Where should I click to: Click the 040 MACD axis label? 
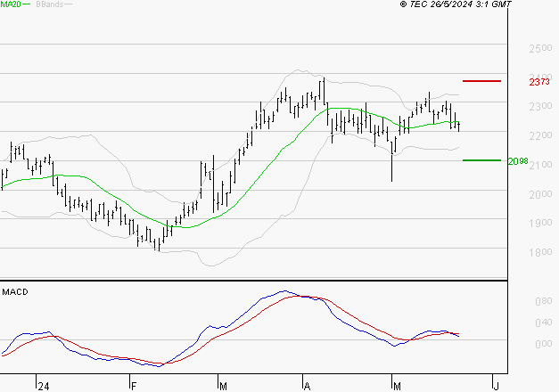(544, 323)
